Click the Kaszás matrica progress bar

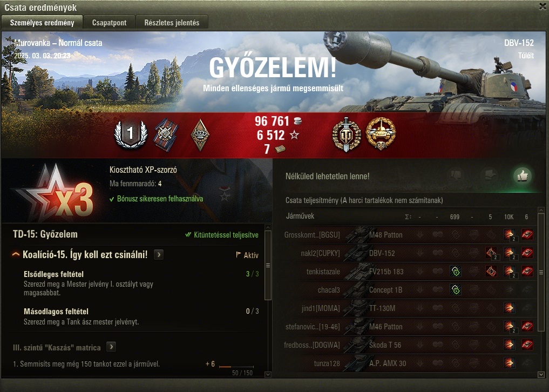tap(236, 367)
